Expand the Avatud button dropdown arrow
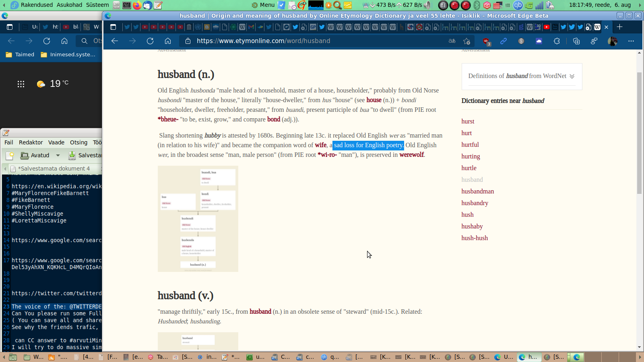644x362 pixels. click(58, 155)
